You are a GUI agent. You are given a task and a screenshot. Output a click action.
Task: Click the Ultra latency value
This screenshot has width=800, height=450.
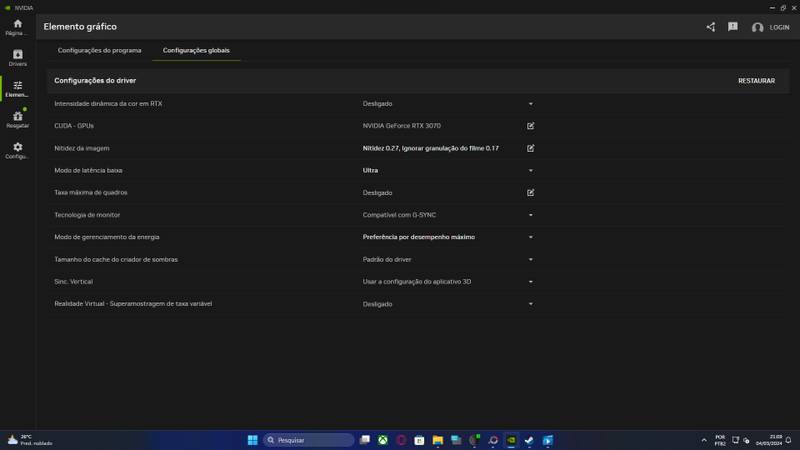click(x=370, y=170)
